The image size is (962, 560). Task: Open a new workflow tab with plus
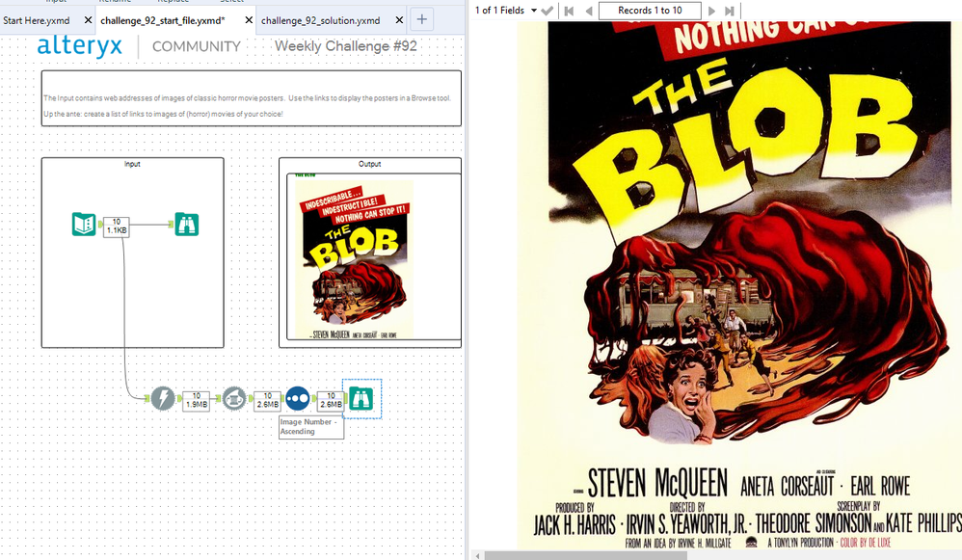pos(421,19)
